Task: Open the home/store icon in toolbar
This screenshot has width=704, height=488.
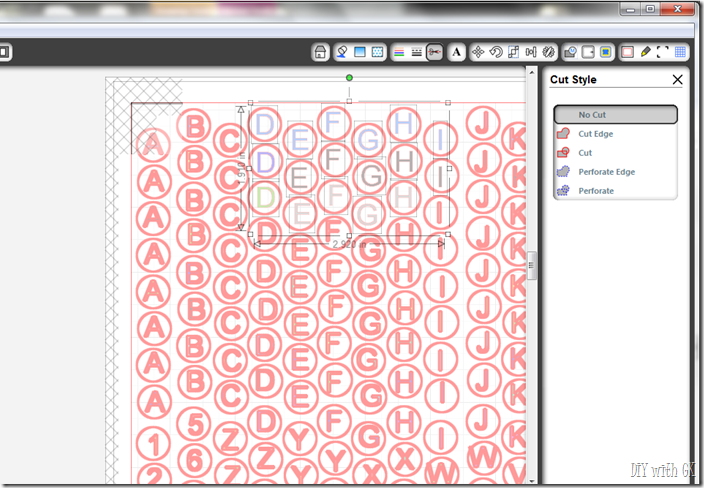Action: [x=320, y=52]
